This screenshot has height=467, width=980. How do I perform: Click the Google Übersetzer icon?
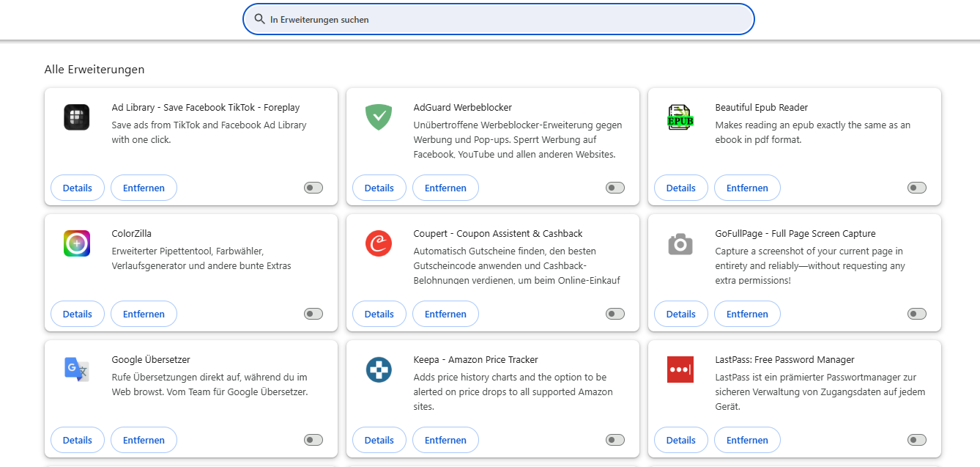tap(77, 369)
